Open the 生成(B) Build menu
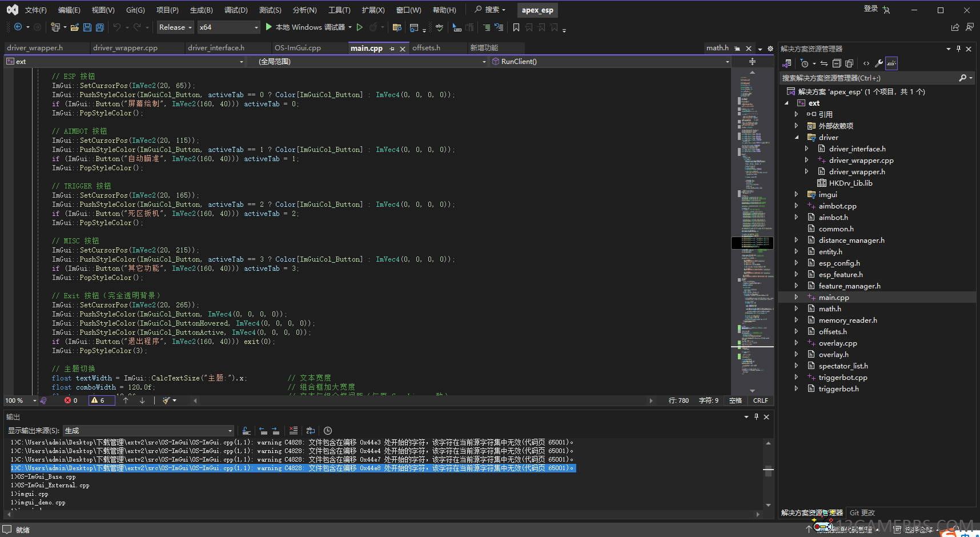The height and width of the screenshot is (537, 980). coord(201,10)
